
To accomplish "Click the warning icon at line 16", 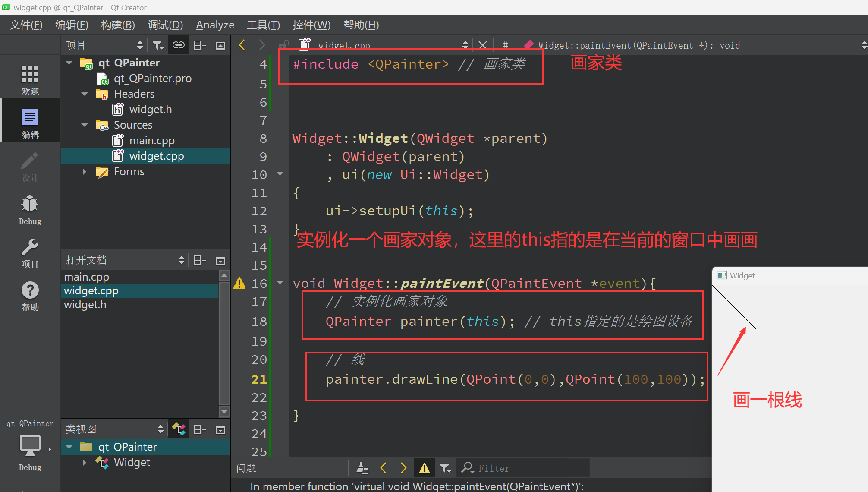I will pos(239,283).
